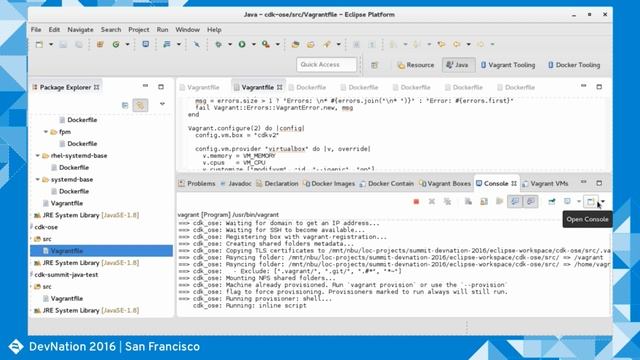
Task: Toggle Word Wrap in the Console toolbar
Action: point(499,202)
